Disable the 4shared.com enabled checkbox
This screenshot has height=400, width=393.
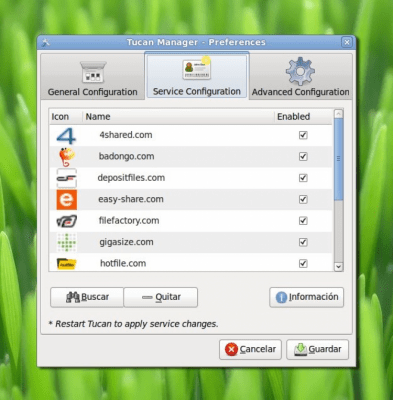pos(303,135)
